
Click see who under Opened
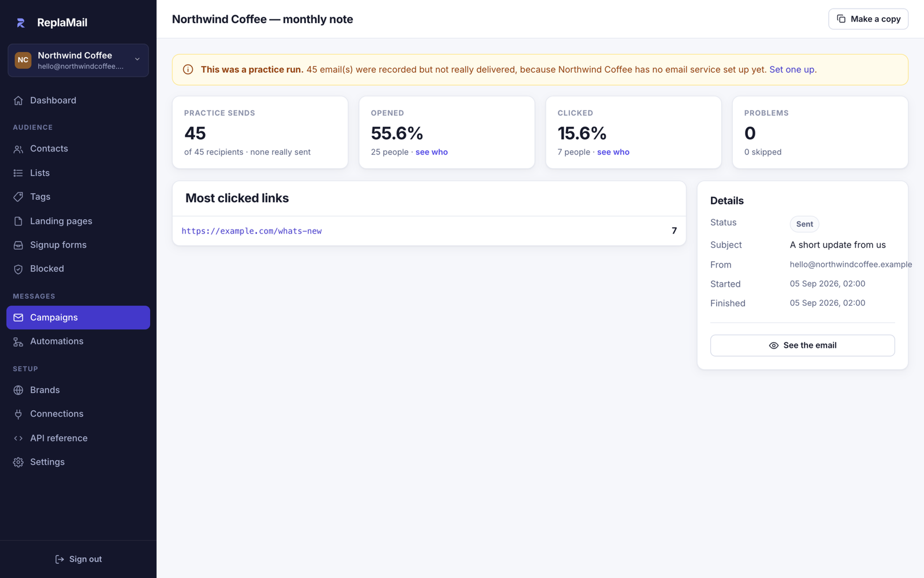pyautogui.click(x=431, y=152)
